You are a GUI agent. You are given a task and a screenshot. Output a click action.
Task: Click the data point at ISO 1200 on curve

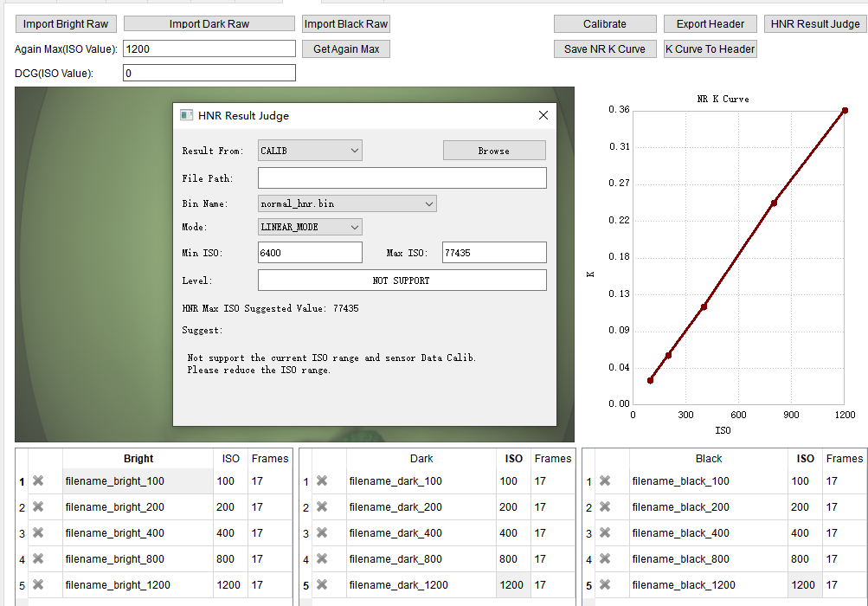coord(845,110)
